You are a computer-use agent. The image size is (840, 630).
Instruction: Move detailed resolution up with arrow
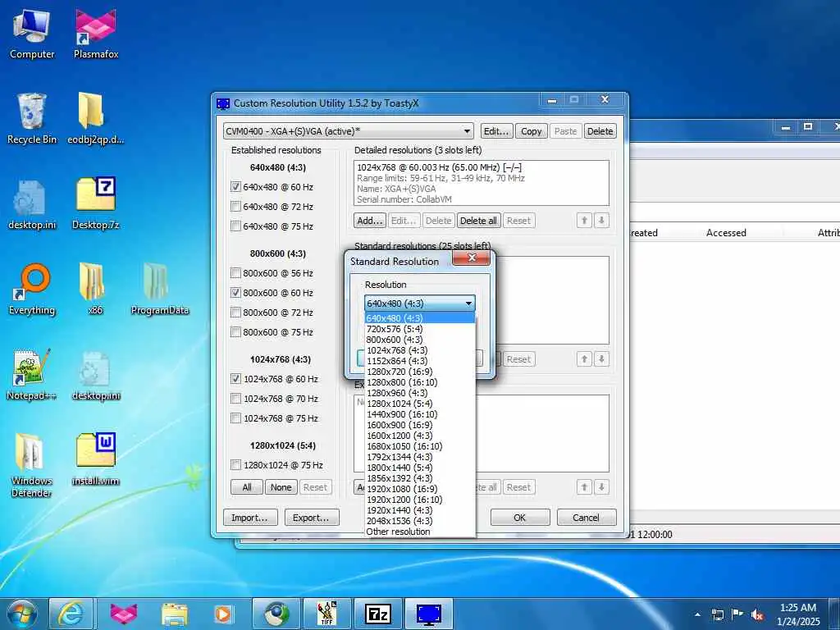point(584,220)
